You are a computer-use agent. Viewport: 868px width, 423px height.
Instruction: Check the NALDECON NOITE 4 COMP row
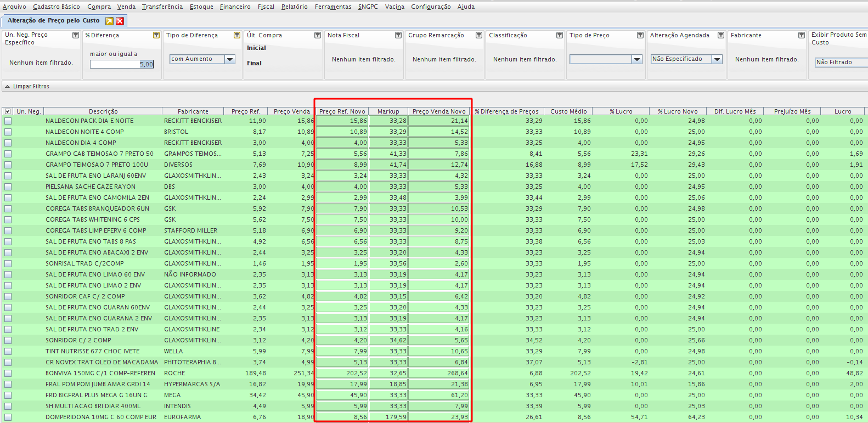[x=8, y=132]
